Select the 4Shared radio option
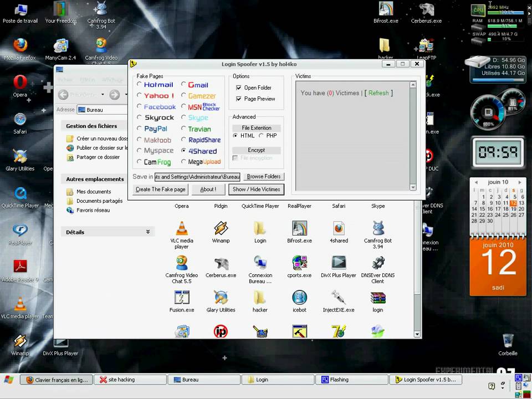The width and height of the screenshot is (532, 399). [183, 150]
